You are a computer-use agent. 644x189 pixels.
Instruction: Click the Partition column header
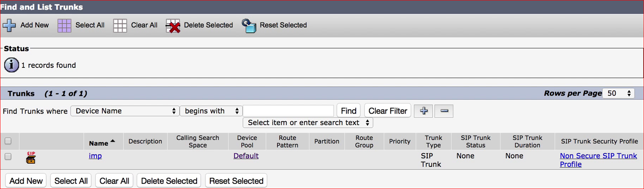point(327,141)
